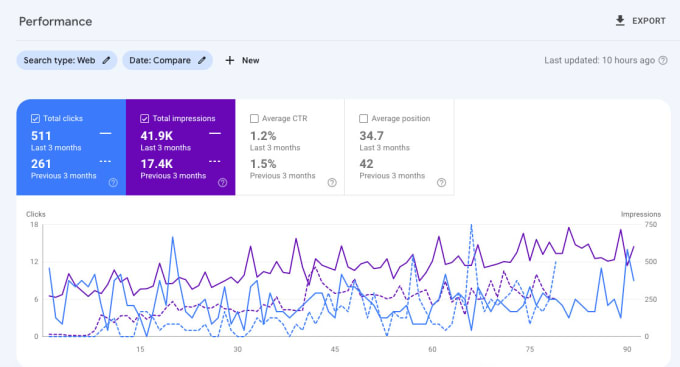Click the Last updated: 10 hours ago text
680x367 pixels.
(599, 60)
